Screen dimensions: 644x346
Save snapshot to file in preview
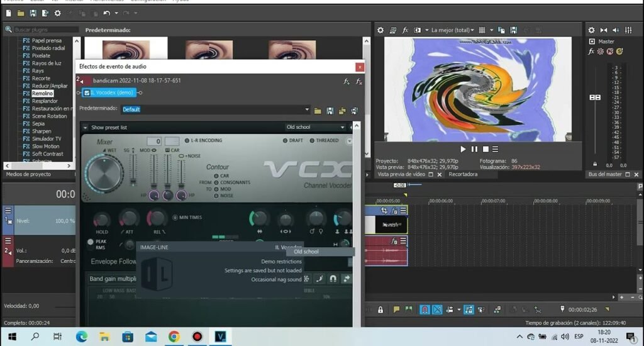(x=513, y=30)
